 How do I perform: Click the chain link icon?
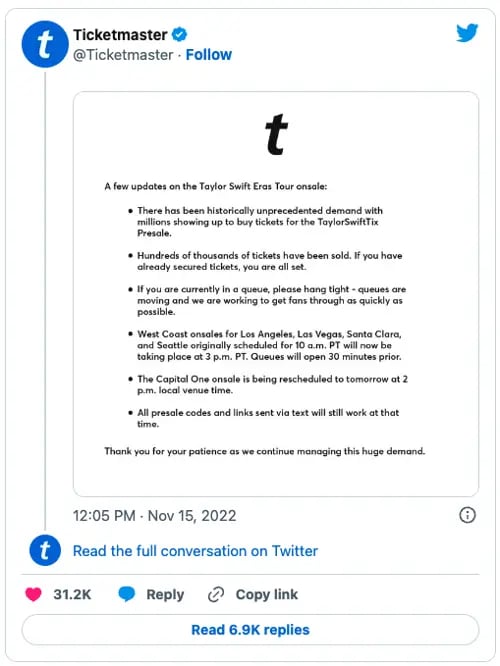216,594
